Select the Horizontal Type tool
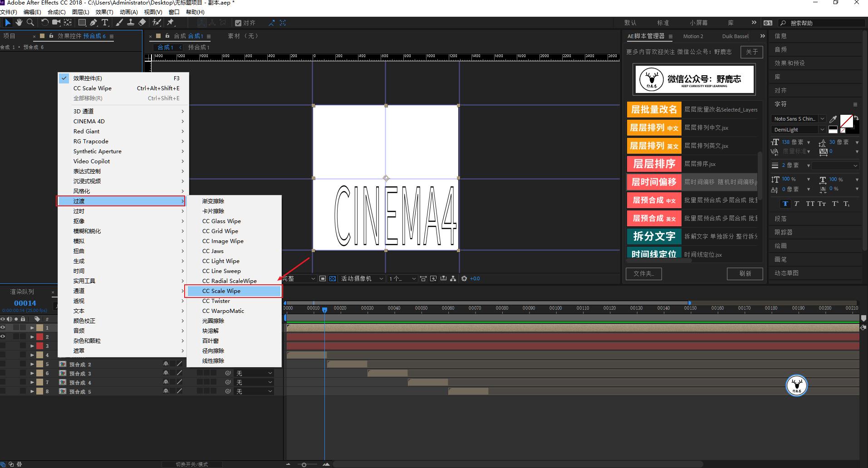Viewport: 868px width, 468px height. [x=105, y=22]
